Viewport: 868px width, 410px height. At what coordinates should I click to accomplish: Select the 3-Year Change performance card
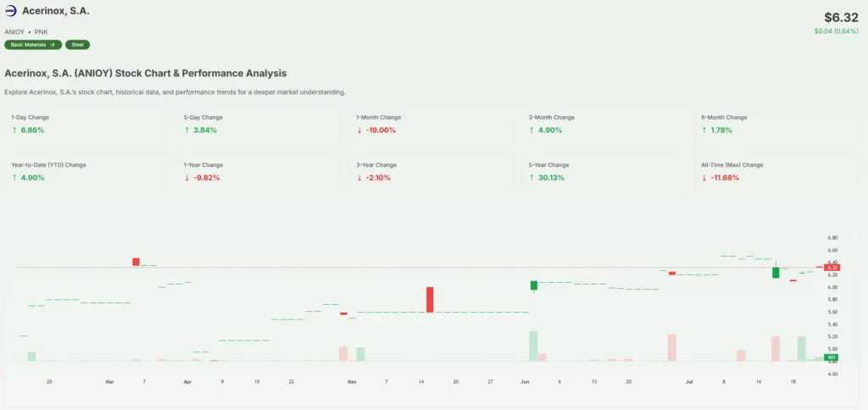[x=430, y=172]
